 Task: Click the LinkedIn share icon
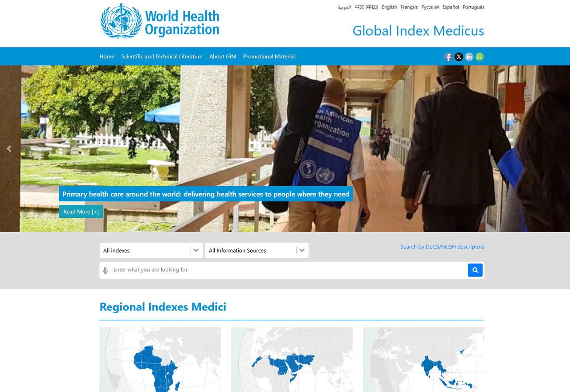click(469, 57)
